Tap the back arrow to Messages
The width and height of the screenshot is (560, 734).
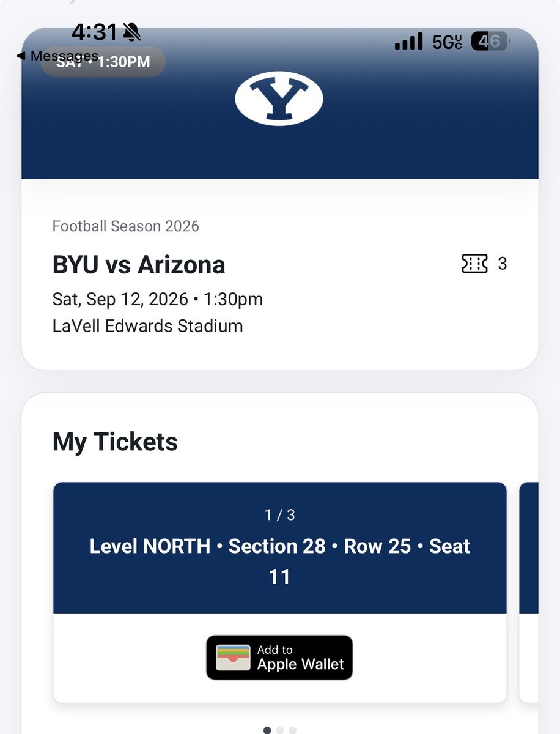(20, 56)
